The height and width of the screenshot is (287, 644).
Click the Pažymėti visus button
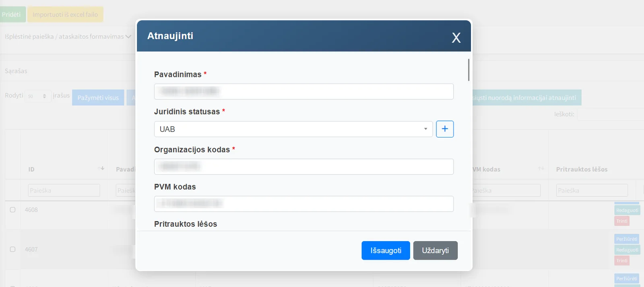point(98,98)
